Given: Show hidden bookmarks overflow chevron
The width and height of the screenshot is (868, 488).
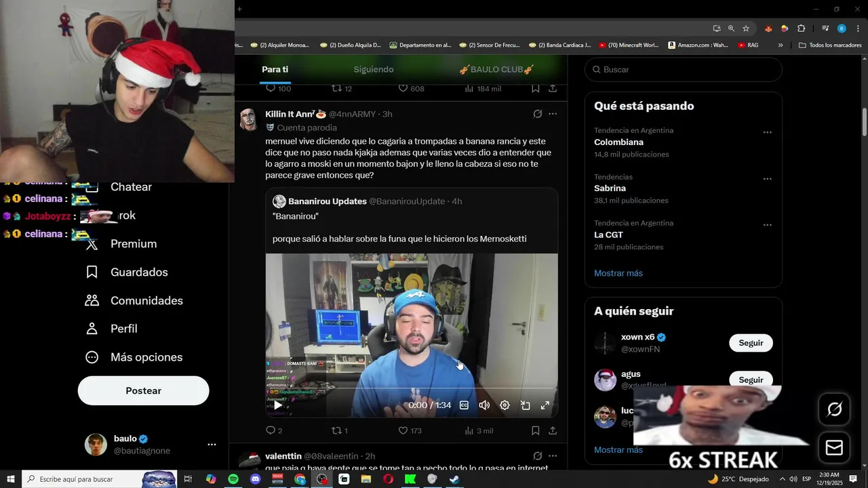Looking at the screenshot, I should (x=781, y=45).
